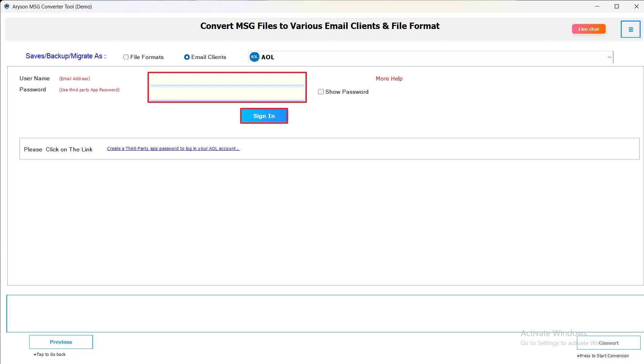Click the Previous button
This screenshot has height=364, width=644.
[61, 342]
